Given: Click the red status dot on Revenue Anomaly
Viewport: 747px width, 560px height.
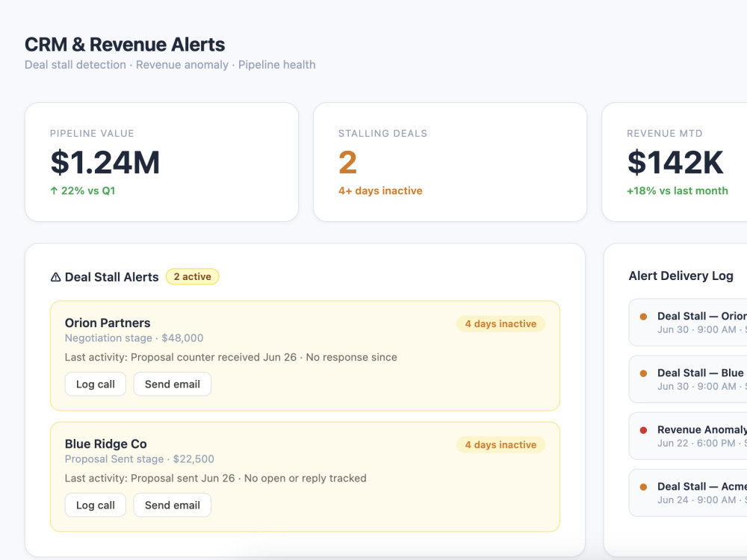Looking at the screenshot, I should point(643,430).
